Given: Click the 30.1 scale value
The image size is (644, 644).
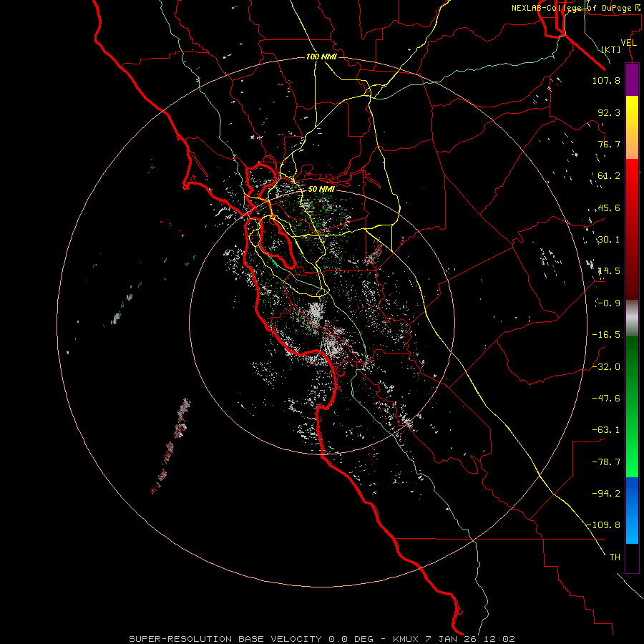Looking at the screenshot, I should tap(609, 240).
